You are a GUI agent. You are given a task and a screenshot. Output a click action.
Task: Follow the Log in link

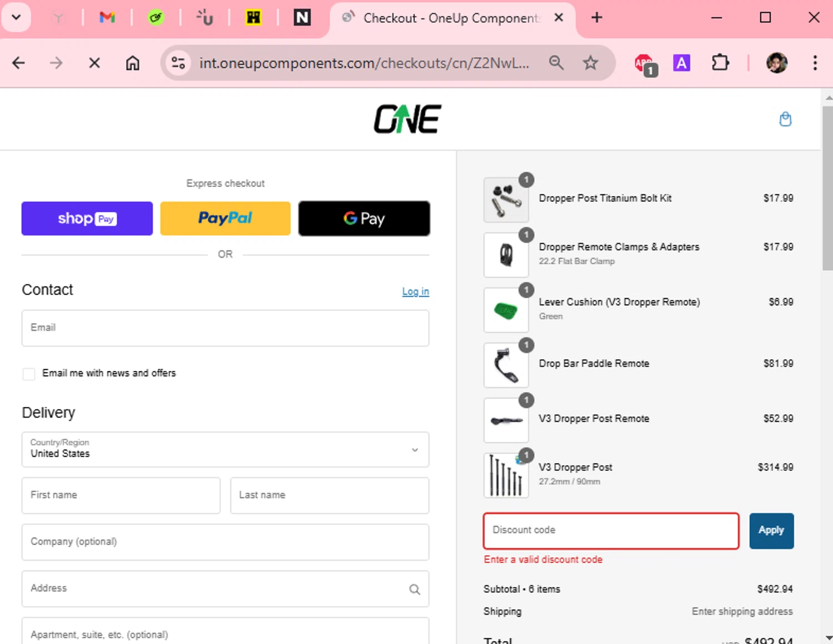click(x=415, y=291)
